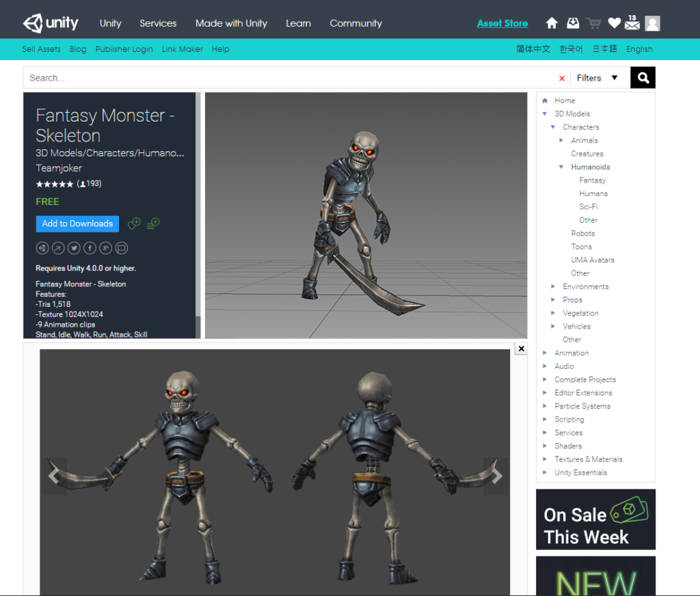Close the screenshot gallery with X
This screenshot has width=700, height=596.
(x=521, y=349)
